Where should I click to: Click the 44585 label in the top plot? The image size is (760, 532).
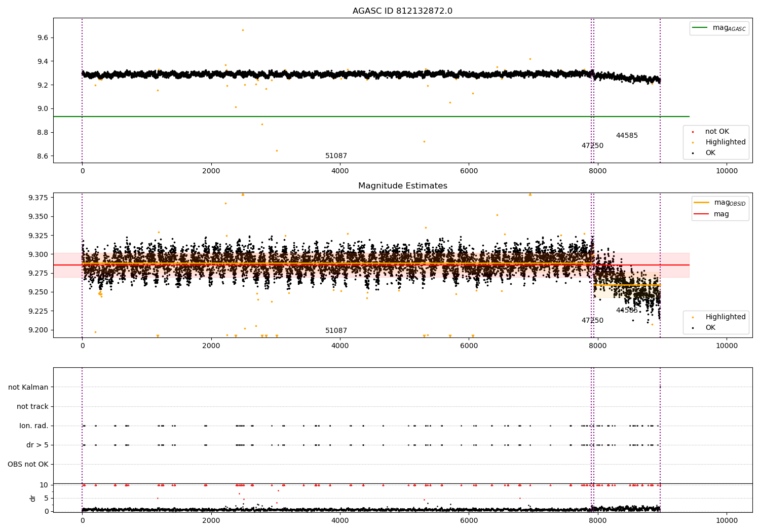coord(627,136)
